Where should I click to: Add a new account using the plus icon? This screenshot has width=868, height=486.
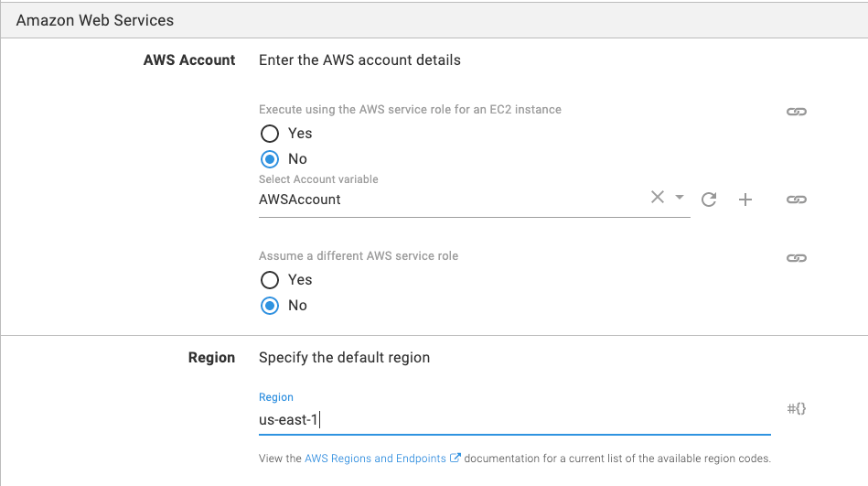point(745,200)
